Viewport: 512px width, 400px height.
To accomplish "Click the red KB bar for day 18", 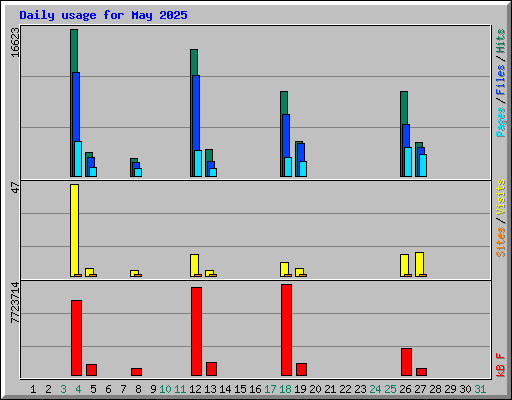I will pos(286,330).
